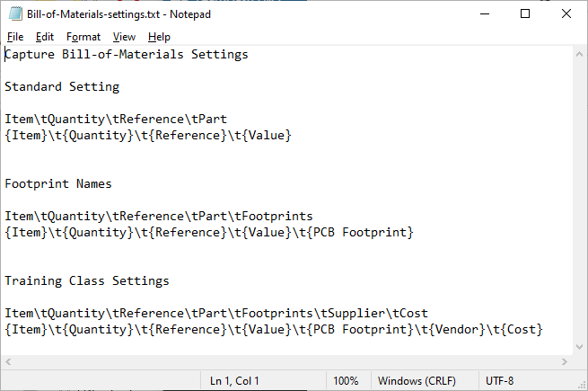Open the Help menu

click(x=159, y=37)
